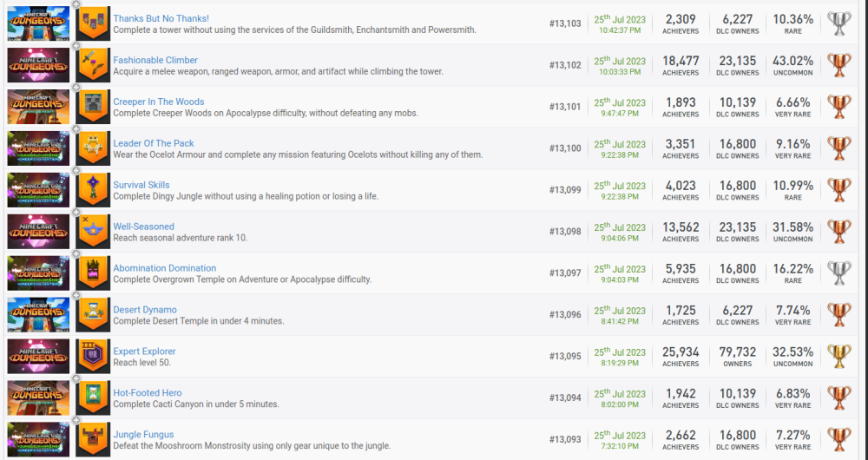
Task: Click the Fashionable Climber sword and bow icon
Action: (x=93, y=66)
